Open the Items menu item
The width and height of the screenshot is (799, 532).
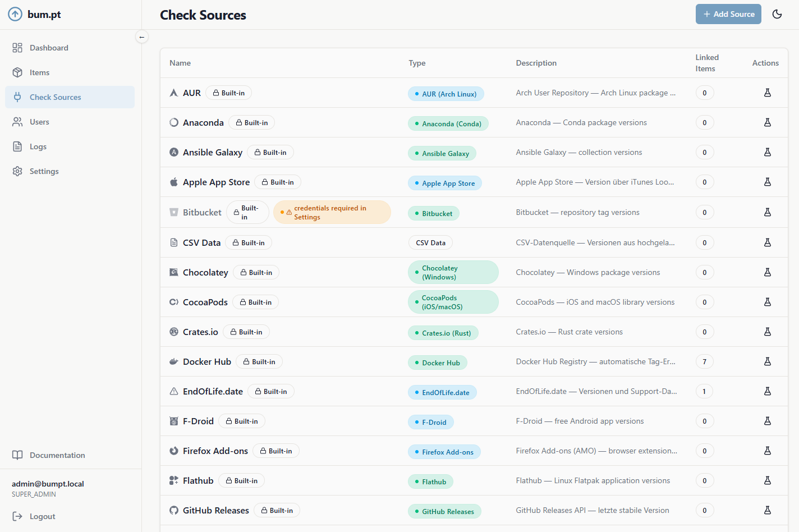click(70, 72)
